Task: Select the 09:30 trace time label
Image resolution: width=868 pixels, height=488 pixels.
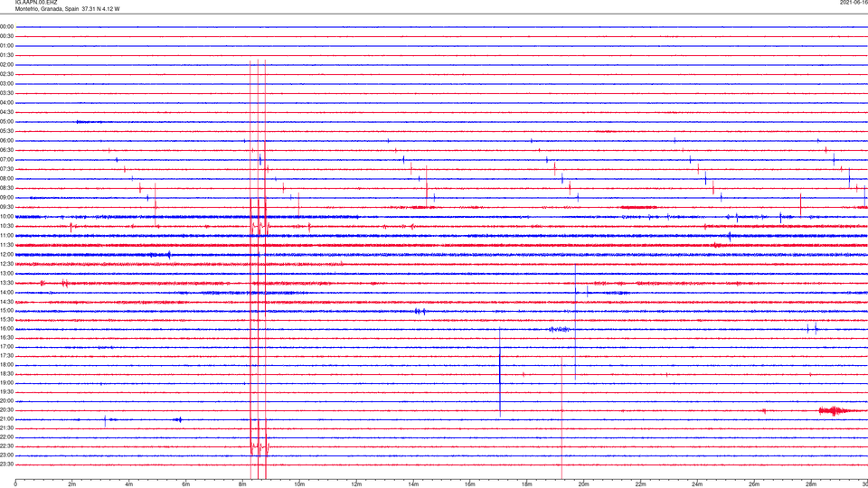Action: pyautogui.click(x=6, y=207)
